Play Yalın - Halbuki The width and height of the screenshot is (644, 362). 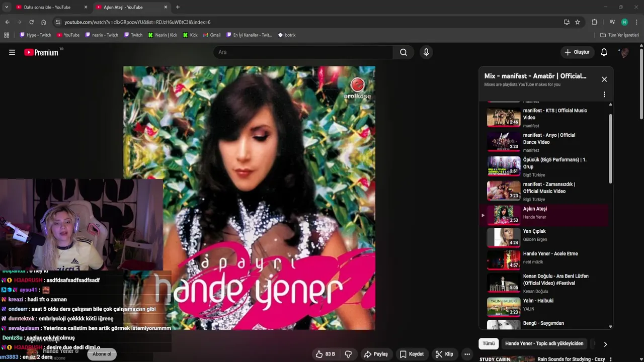pos(545,306)
